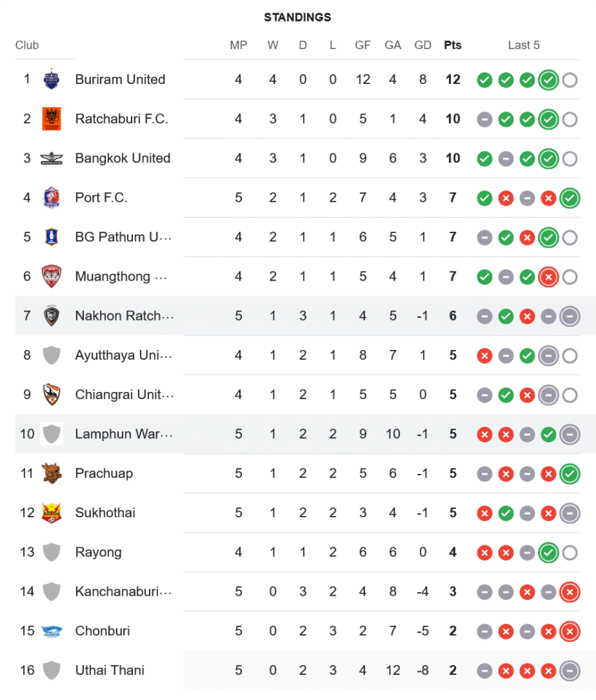
Task: Click Nakhon Ratchasima's latest draw indicator
Action: (570, 316)
